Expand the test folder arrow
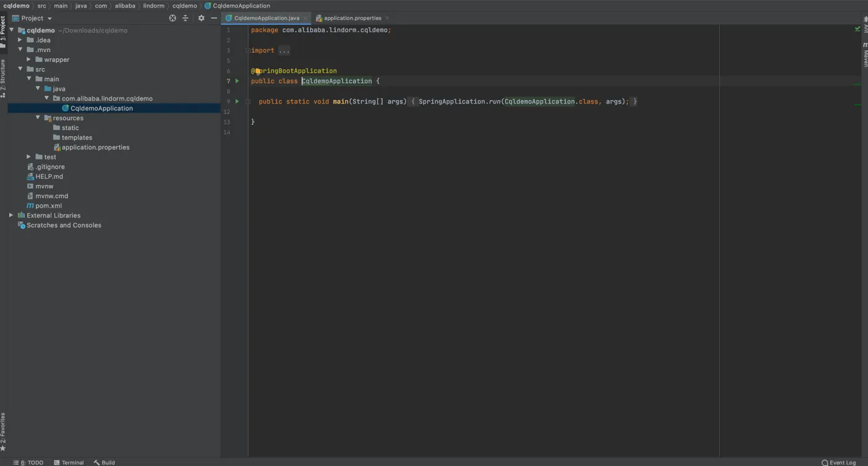This screenshot has width=868, height=466. tap(29, 157)
